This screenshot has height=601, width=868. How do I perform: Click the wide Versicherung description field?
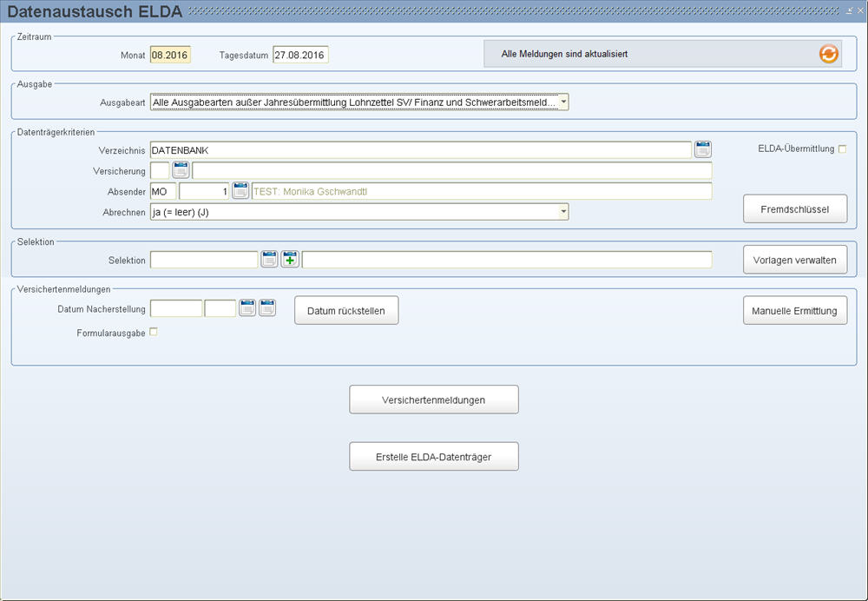coord(451,170)
